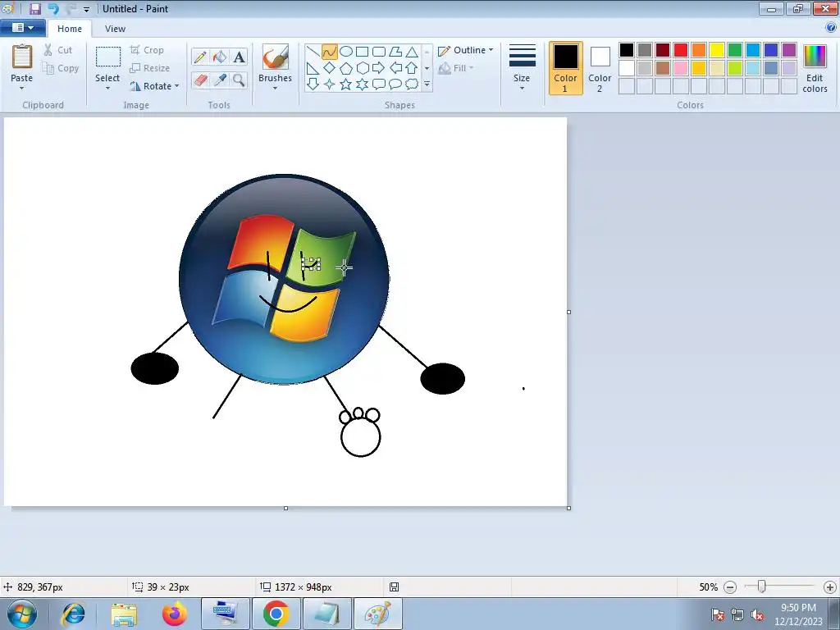Choose the Right triangle shape
840x630 pixels.
(313, 68)
